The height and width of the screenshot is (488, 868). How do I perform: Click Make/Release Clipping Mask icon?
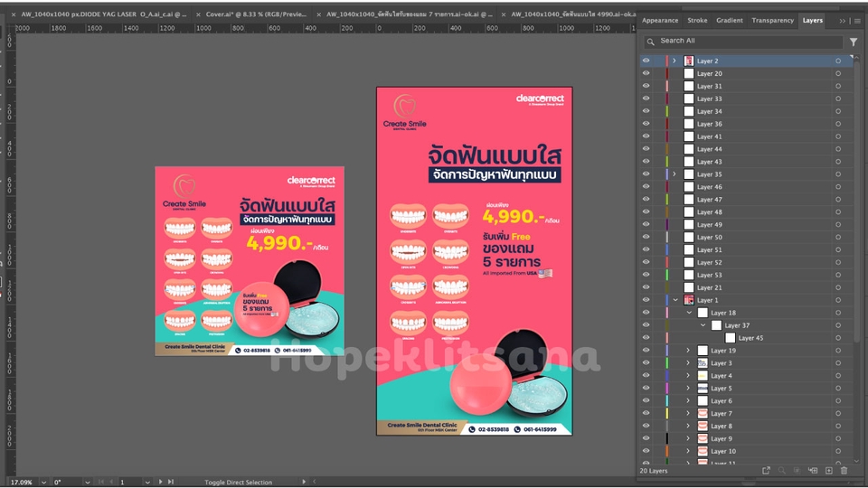coord(797,470)
